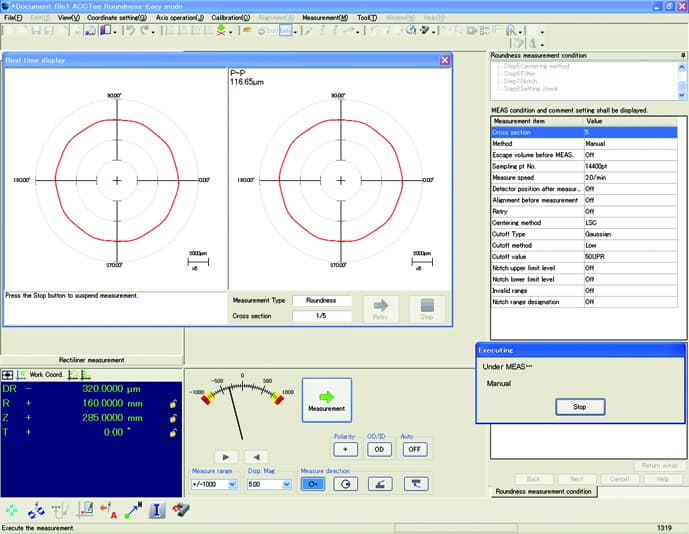Pin the Roundness measurement condition panel
The width and height of the screenshot is (689, 534).
pyautogui.click(x=683, y=55)
